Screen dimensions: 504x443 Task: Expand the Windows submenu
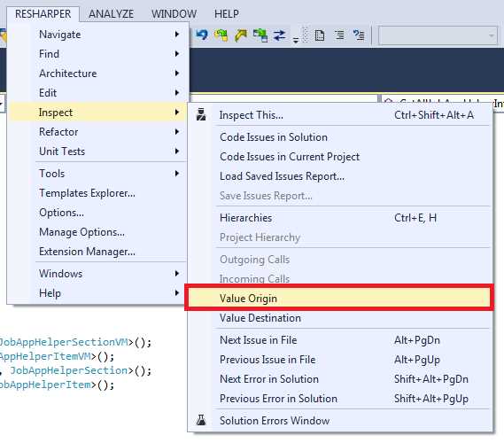[98, 274]
